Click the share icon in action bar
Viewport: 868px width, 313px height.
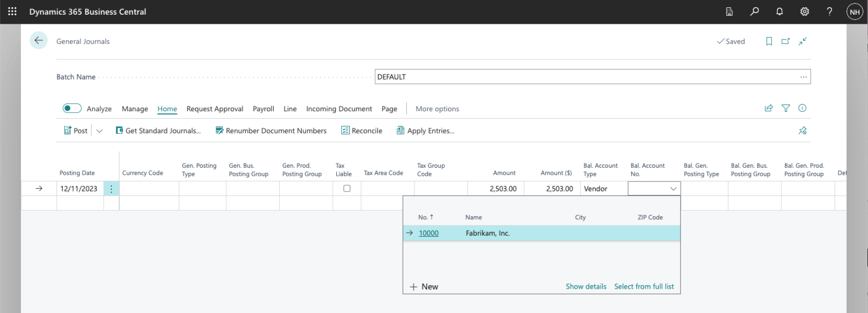pyautogui.click(x=769, y=108)
